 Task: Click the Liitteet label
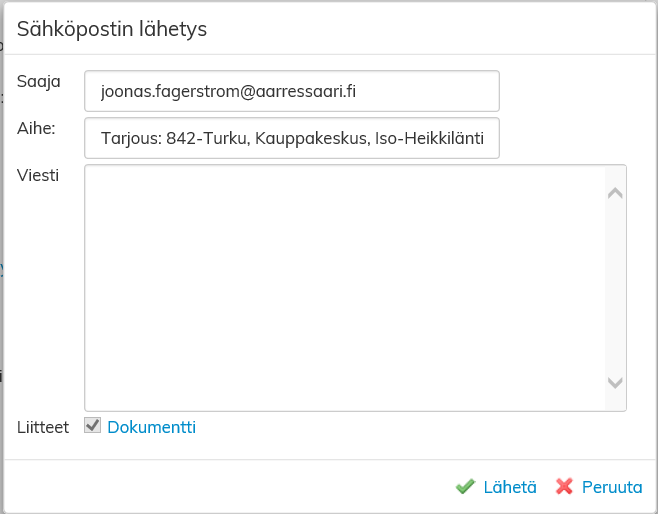(x=43, y=427)
